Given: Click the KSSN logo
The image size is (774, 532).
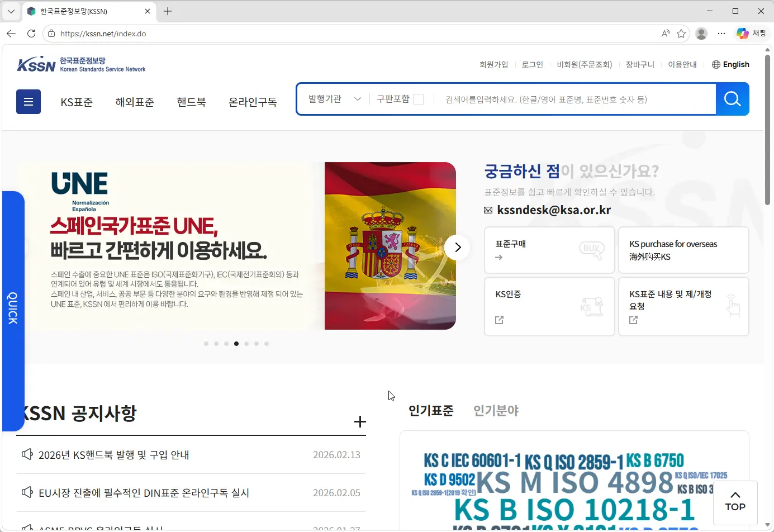Looking at the screenshot, I should coord(82,64).
